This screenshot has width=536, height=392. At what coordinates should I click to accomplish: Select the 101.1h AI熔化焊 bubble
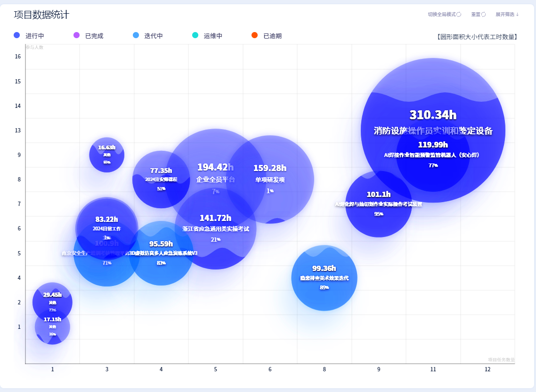coord(378,204)
